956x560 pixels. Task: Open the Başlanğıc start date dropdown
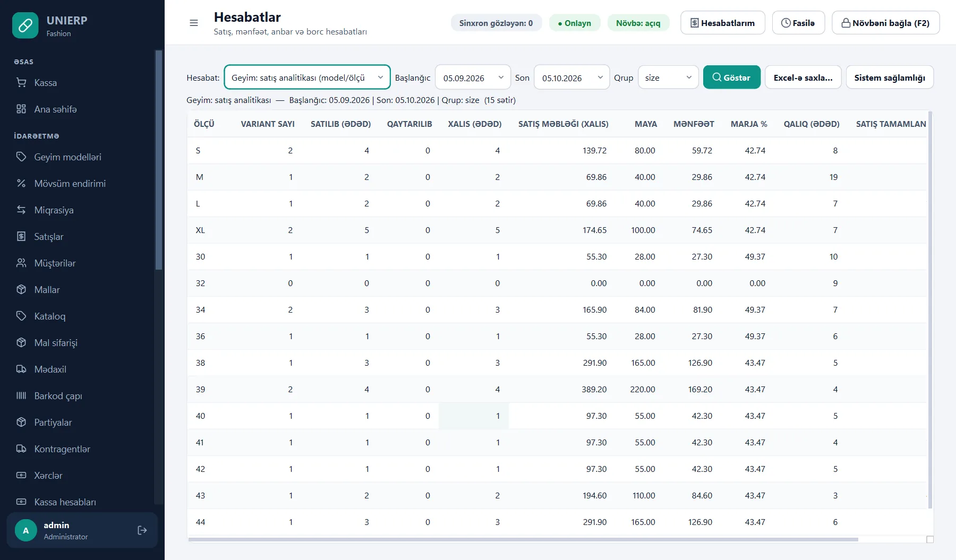(x=473, y=77)
